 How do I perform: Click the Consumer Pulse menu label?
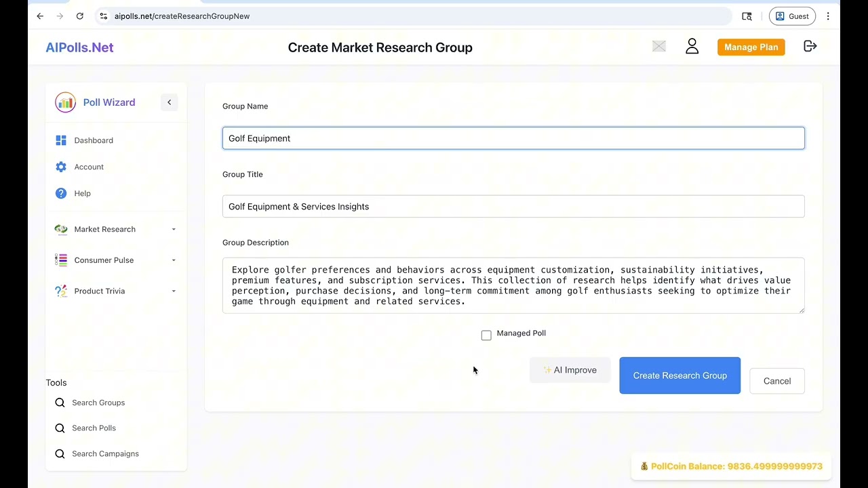pyautogui.click(x=104, y=260)
